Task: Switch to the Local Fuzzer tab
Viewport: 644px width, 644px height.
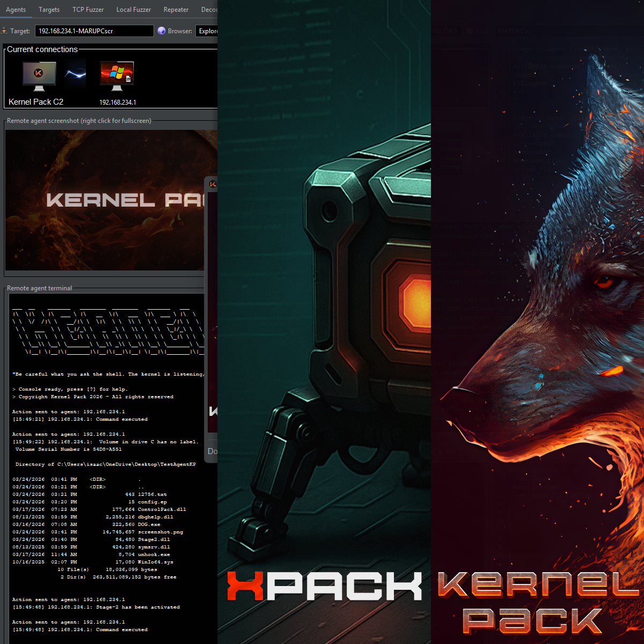Action: (134, 10)
